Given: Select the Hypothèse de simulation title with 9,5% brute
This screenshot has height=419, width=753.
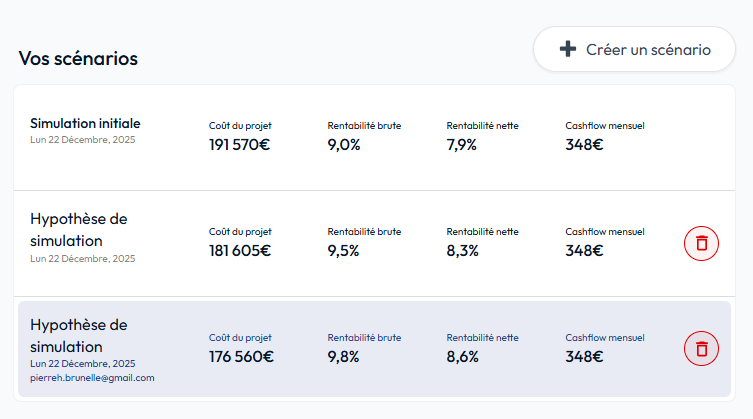Looking at the screenshot, I should click(x=79, y=229).
